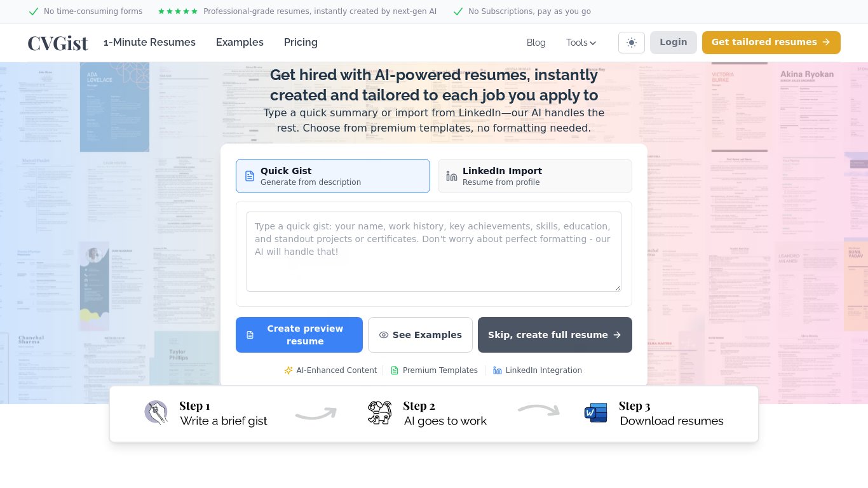Image resolution: width=868 pixels, height=488 pixels.
Task: Click the CVGist logo
Action: 58,43
